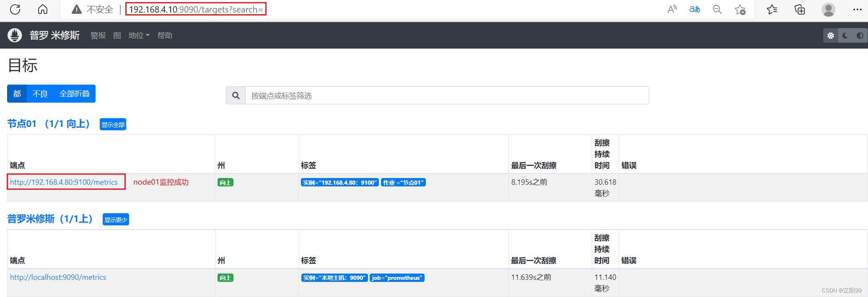Switch to light theme sun icon
Screen dimensions: 868x297
coord(831,36)
